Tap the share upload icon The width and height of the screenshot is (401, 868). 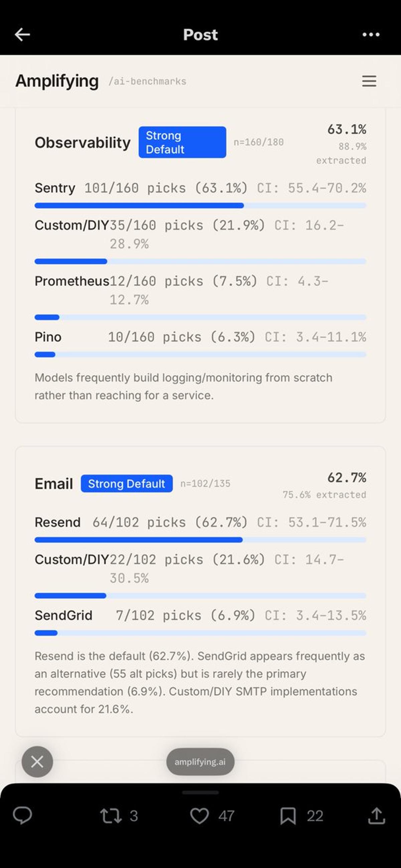(x=376, y=816)
